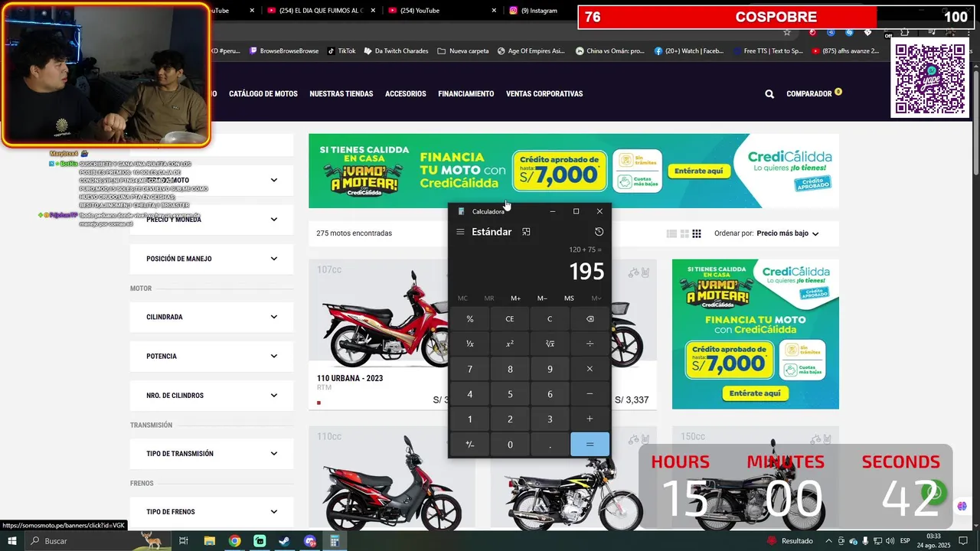Image resolution: width=980 pixels, height=551 pixels.
Task: Click the Windows taskbar search box
Action: coord(84,541)
